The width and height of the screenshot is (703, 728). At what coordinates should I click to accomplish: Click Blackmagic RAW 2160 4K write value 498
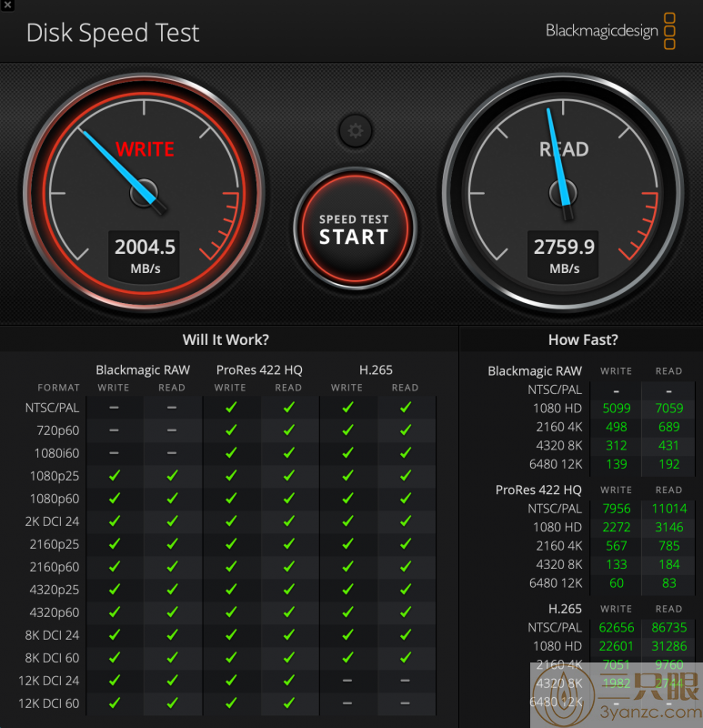tap(617, 427)
